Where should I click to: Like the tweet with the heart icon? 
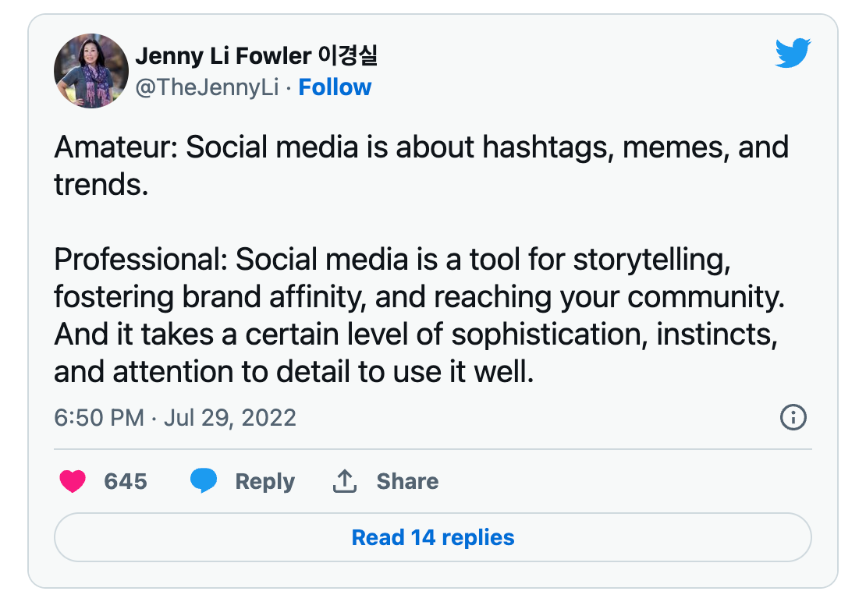point(73,481)
